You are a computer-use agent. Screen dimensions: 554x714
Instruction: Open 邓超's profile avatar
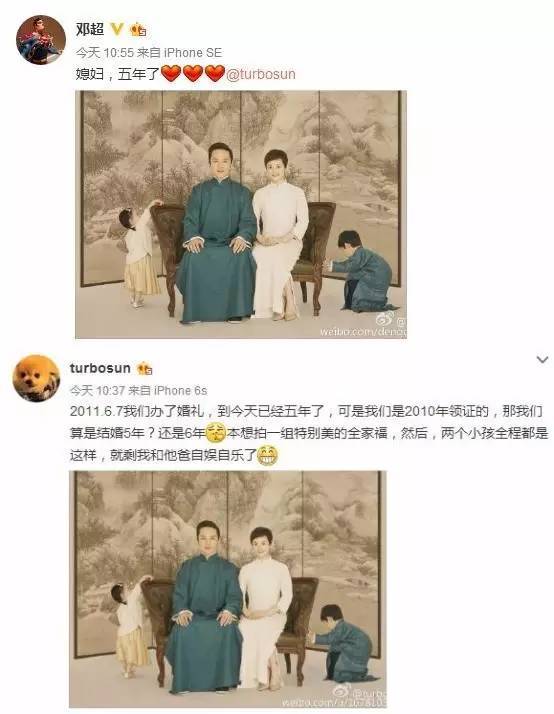[x=41, y=40]
